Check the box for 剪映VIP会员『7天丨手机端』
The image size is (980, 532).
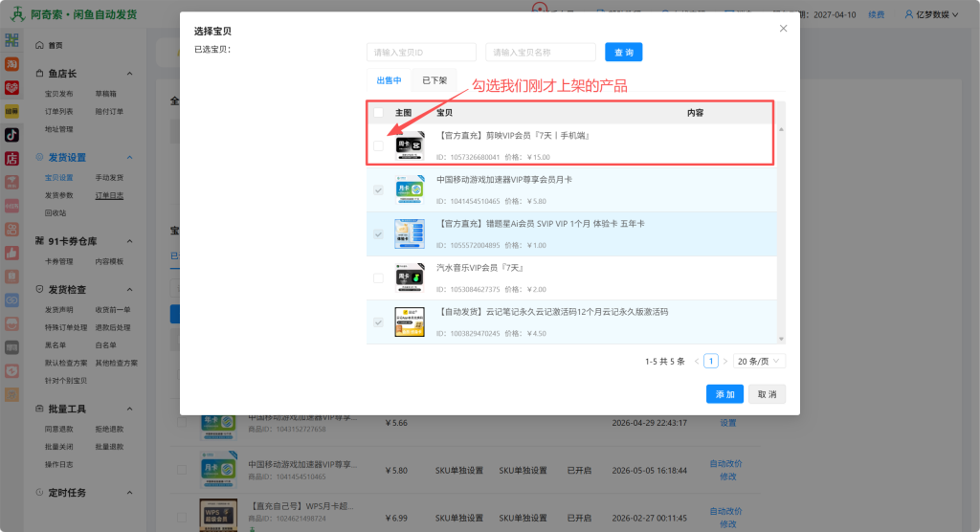click(x=378, y=145)
